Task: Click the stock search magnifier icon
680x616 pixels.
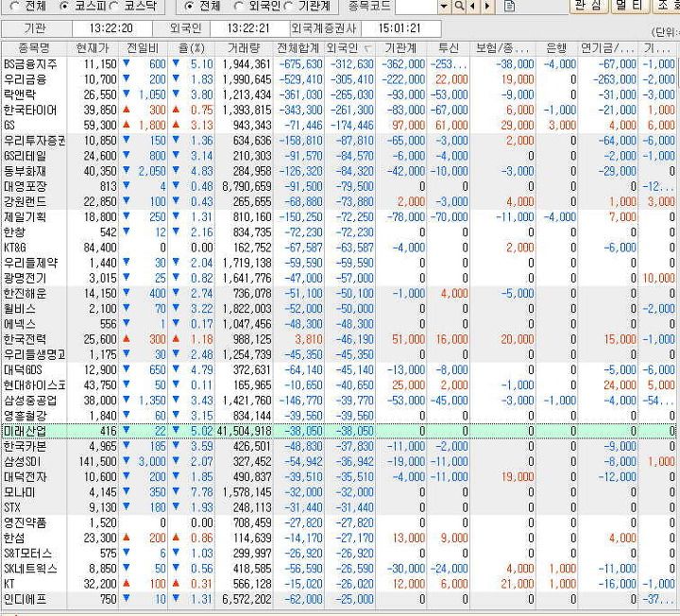Action: pos(459,6)
